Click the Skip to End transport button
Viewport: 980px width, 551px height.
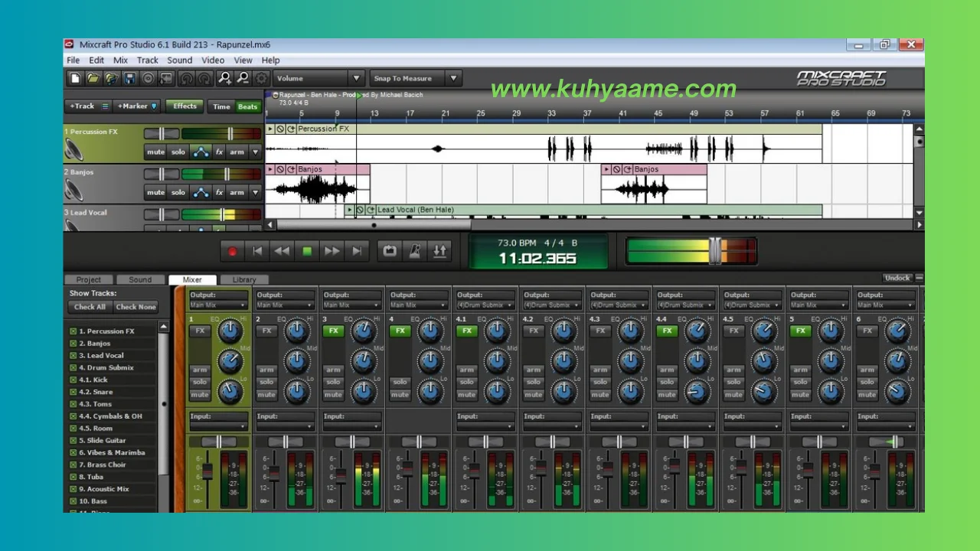pos(357,251)
